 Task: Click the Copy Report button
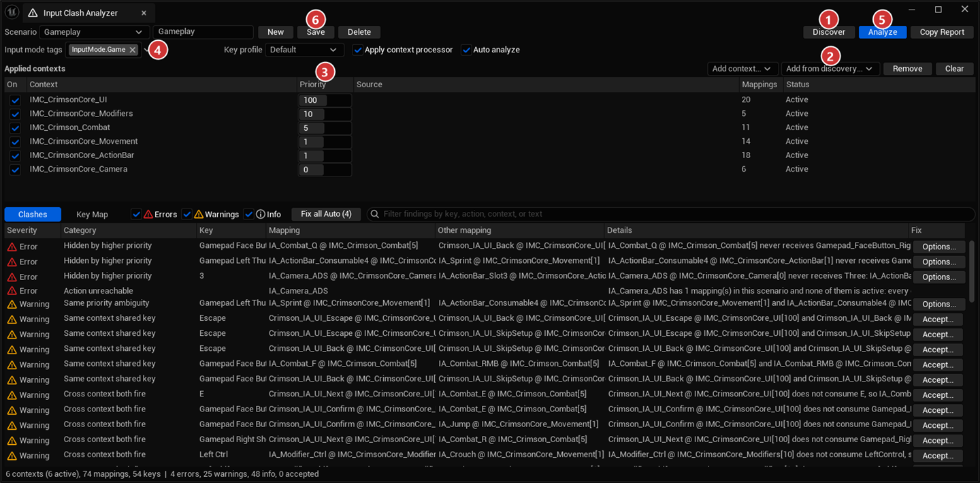(942, 32)
